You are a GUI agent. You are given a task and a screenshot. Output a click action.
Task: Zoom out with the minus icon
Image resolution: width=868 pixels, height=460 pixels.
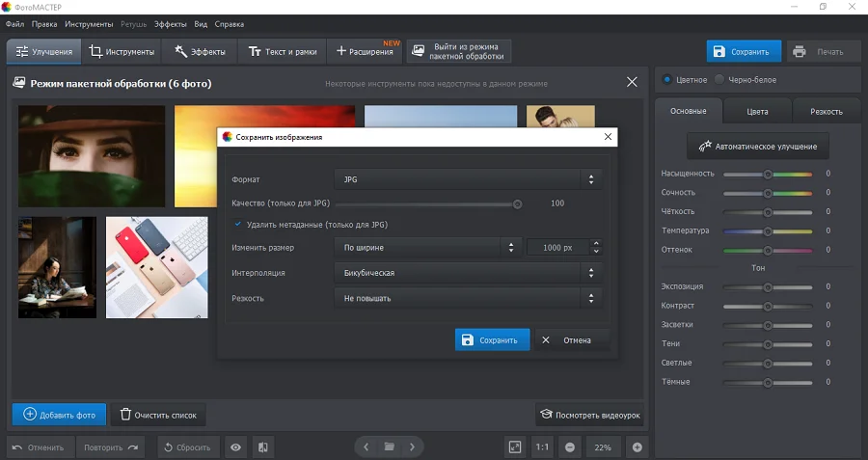click(x=570, y=447)
